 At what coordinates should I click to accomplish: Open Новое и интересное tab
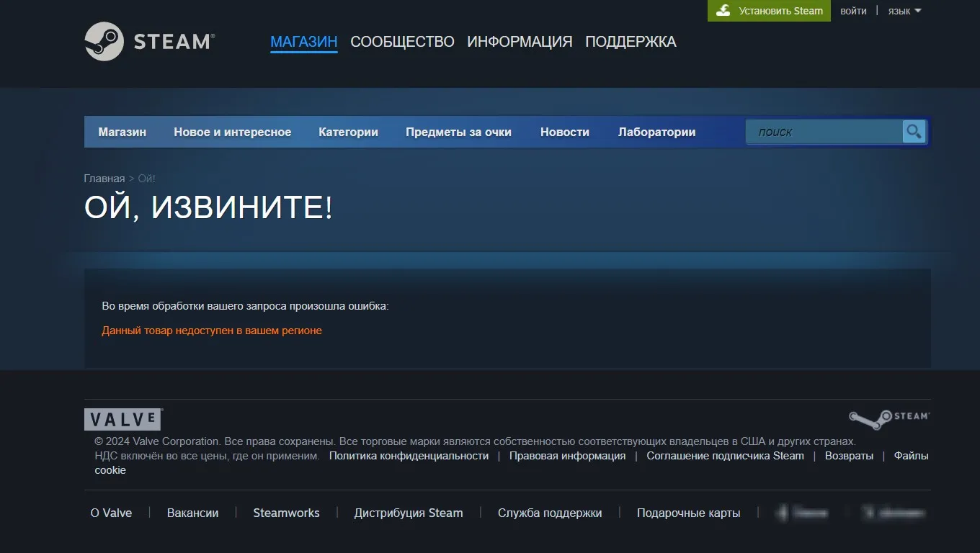(x=233, y=132)
